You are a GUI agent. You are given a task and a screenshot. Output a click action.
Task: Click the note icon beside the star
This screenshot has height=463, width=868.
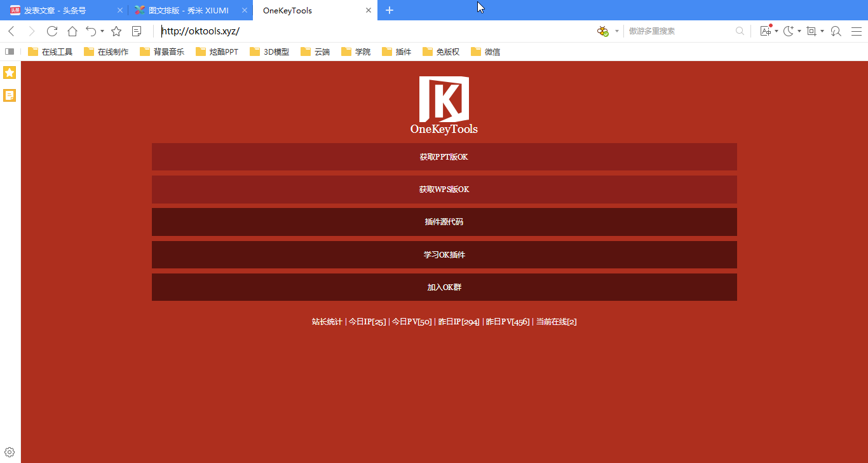137,31
